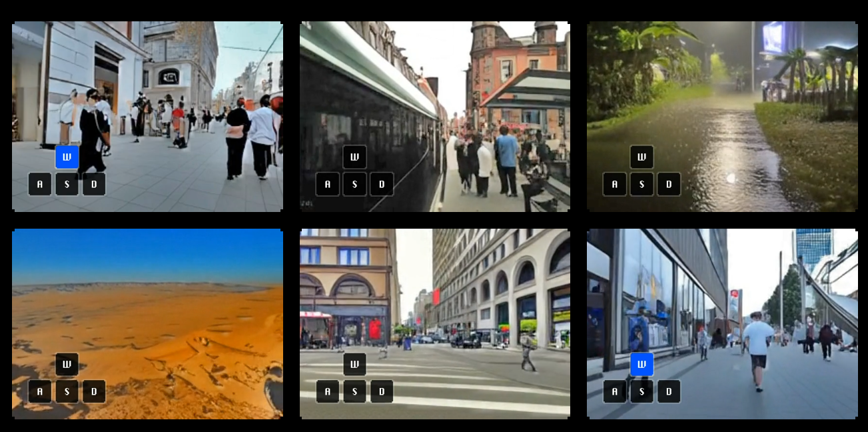Click the S key in the glass storefront video

click(642, 391)
